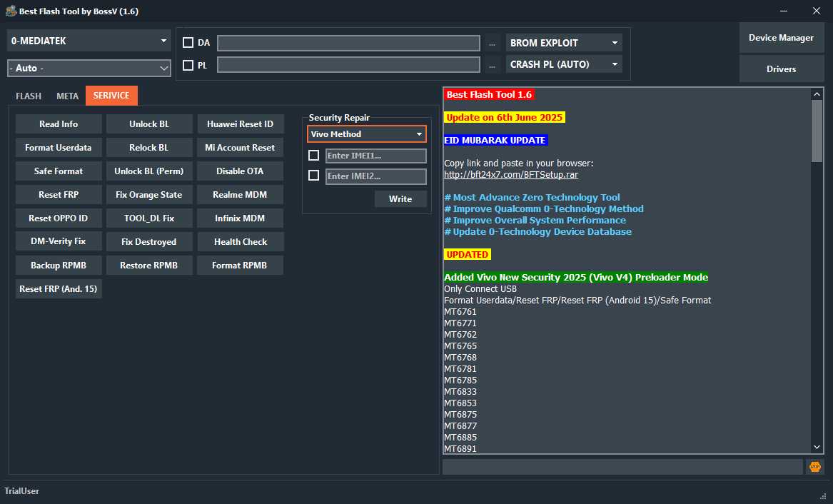Viewport: 833px width, 504px height.
Task: Check the IMEI2 checkbox in Security Repair
Action: 314,176
